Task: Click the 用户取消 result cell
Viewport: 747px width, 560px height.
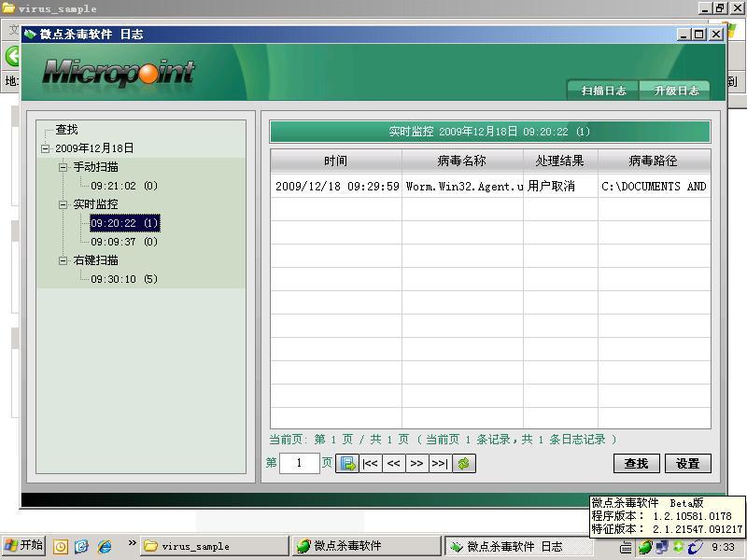Action: 561,186
